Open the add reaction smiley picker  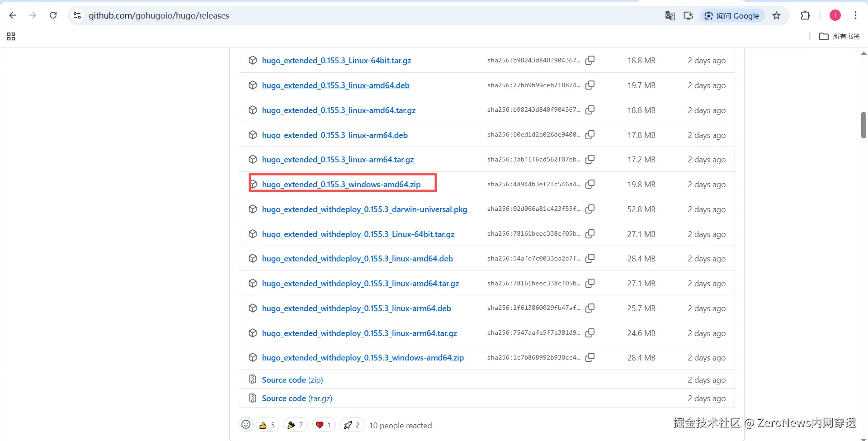point(246,425)
